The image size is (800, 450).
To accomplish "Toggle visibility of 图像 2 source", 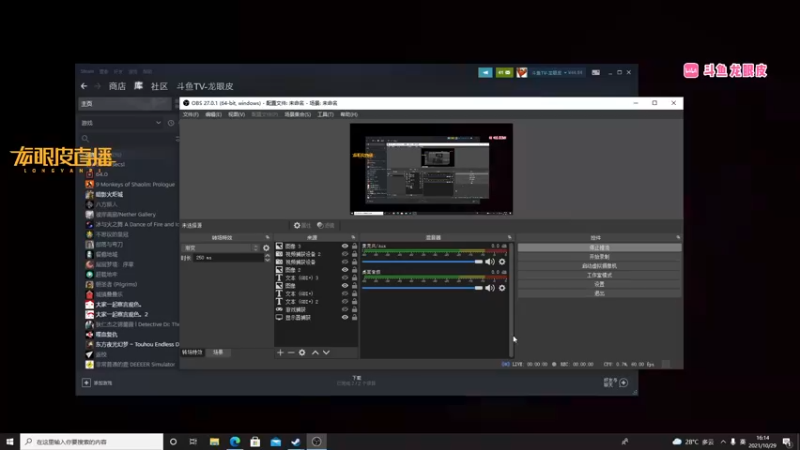I will click(x=345, y=270).
